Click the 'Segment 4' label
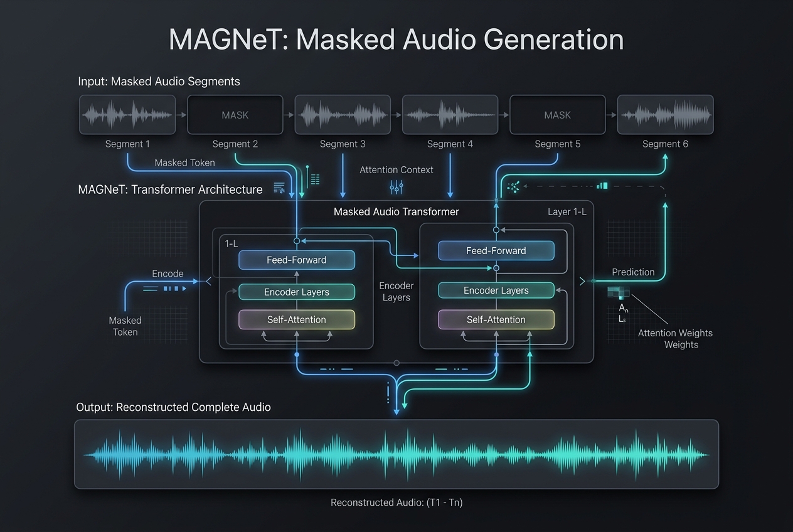 click(450, 144)
